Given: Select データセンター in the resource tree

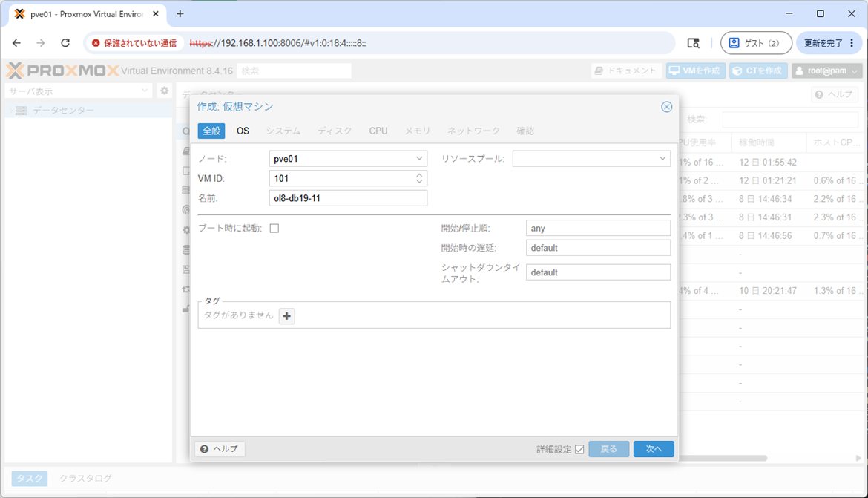Looking at the screenshot, I should (x=62, y=111).
